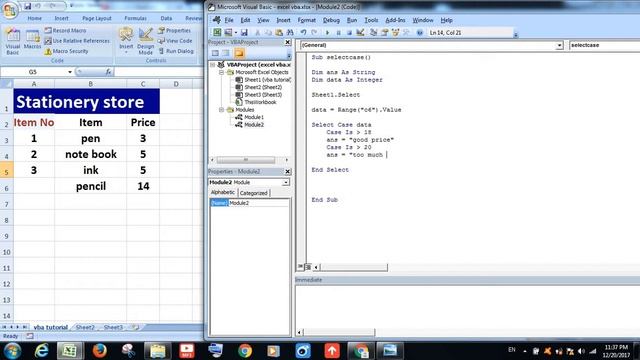Click View Object icon in Project pane
This screenshot has width=640, height=360.
[x=226, y=53]
